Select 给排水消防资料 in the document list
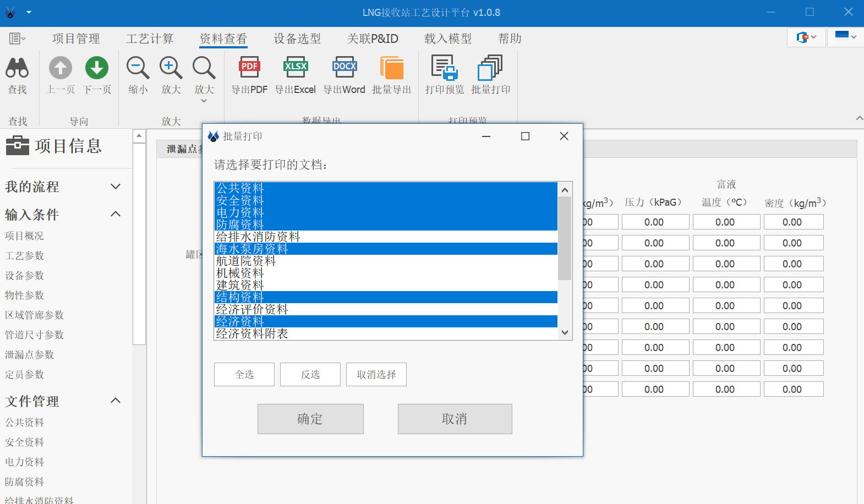This screenshot has width=864, height=504. (x=386, y=237)
